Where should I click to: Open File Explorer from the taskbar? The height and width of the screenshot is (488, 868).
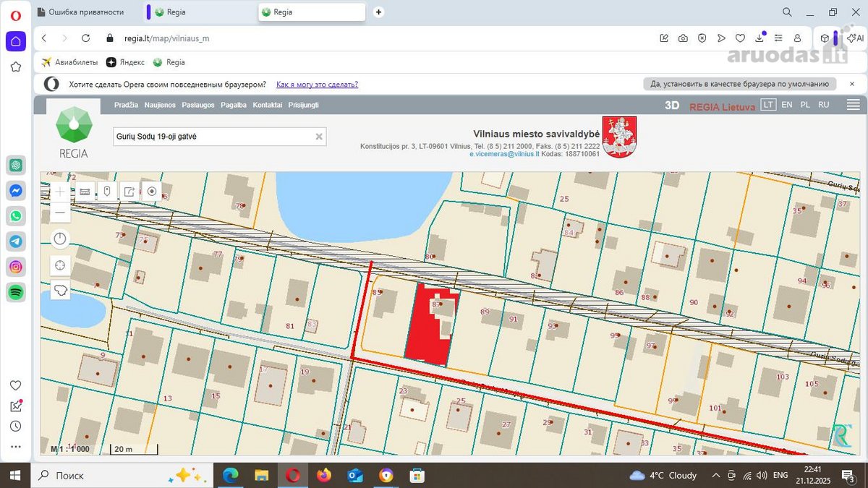pyautogui.click(x=262, y=475)
